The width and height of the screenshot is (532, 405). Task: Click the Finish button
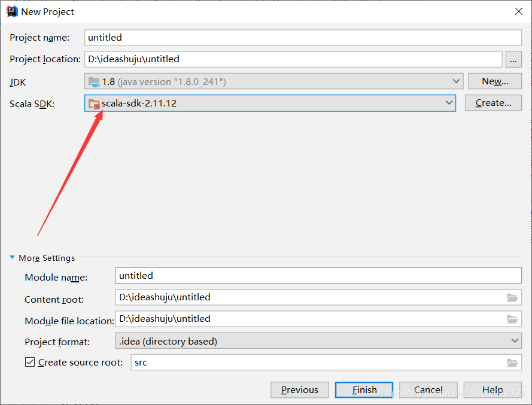click(x=364, y=389)
